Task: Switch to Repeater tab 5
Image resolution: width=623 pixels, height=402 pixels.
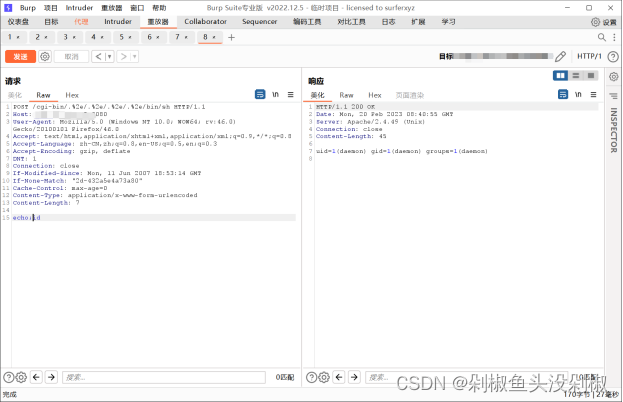Action: tap(122, 37)
